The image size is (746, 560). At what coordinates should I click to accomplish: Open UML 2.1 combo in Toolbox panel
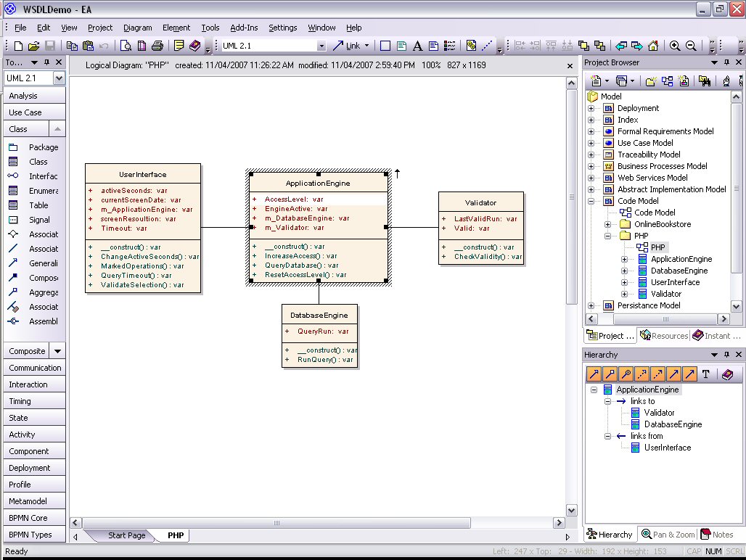click(59, 78)
